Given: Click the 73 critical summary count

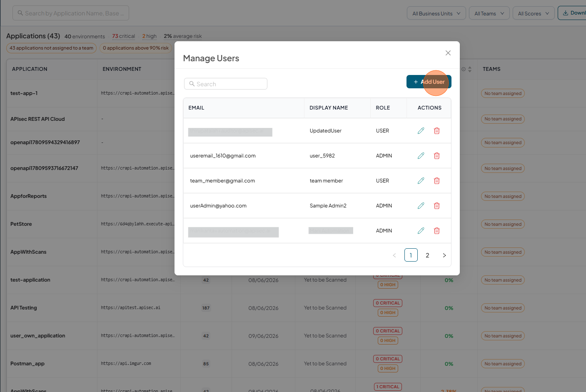Looking at the screenshot, I should click(x=123, y=36).
